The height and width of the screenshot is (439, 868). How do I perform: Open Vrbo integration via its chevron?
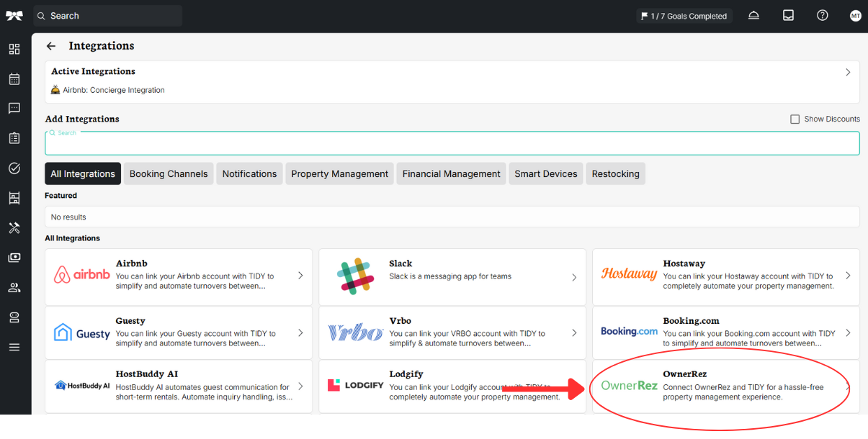tap(574, 333)
